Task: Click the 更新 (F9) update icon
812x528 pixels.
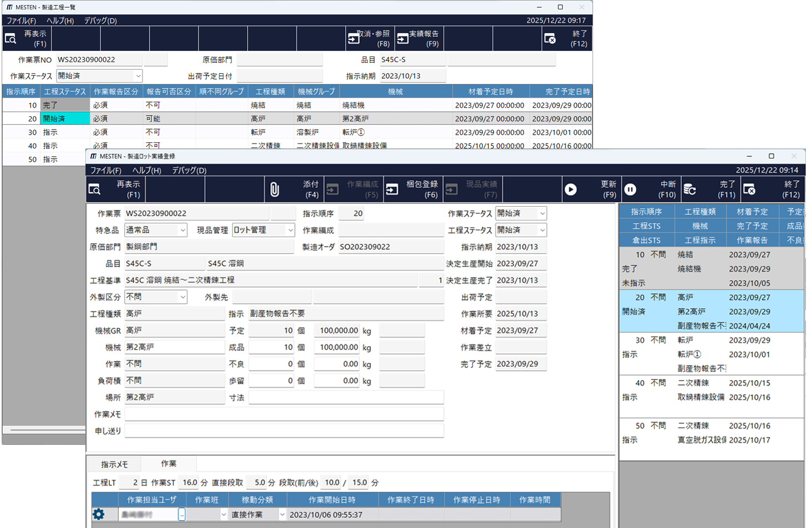Action: (571, 189)
